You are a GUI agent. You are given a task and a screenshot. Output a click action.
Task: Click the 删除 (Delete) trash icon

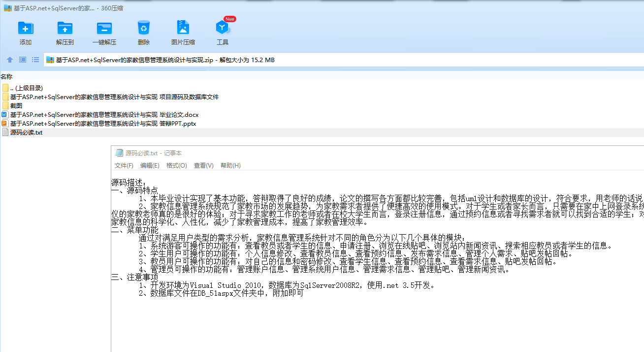pos(144,28)
